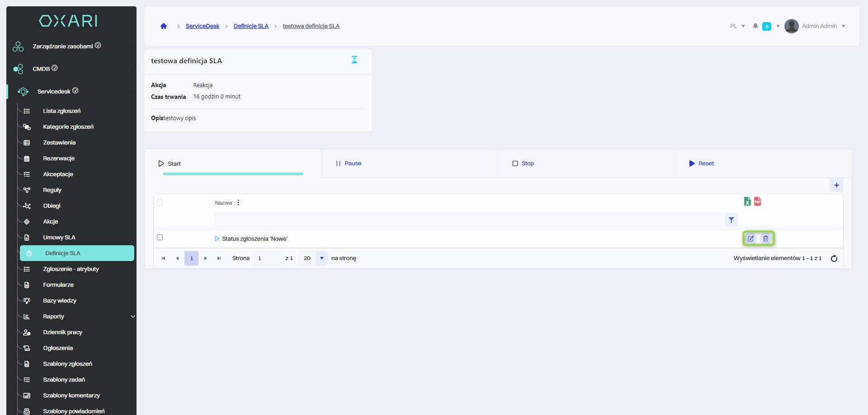The height and width of the screenshot is (415, 868).
Task: Click the plus icon to add condition
Action: click(836, 185)
